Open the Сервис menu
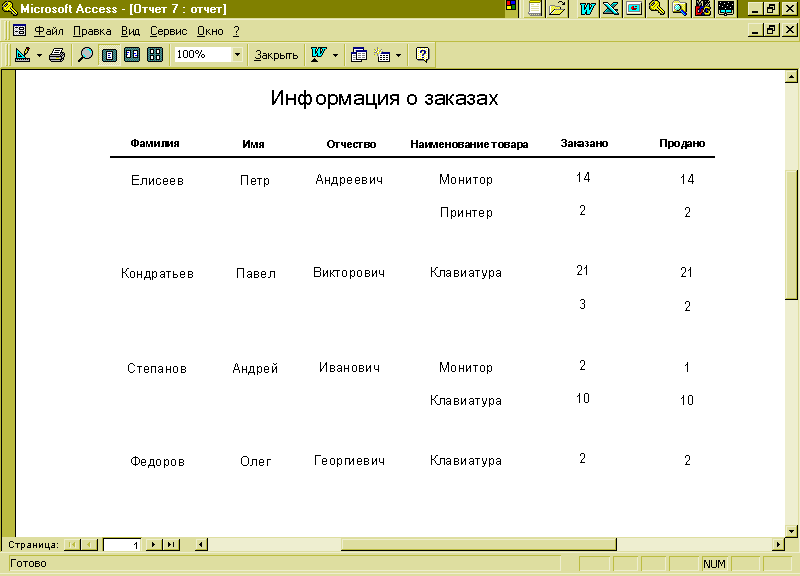This screenshot has width=800, height=576. click(168, 31)
